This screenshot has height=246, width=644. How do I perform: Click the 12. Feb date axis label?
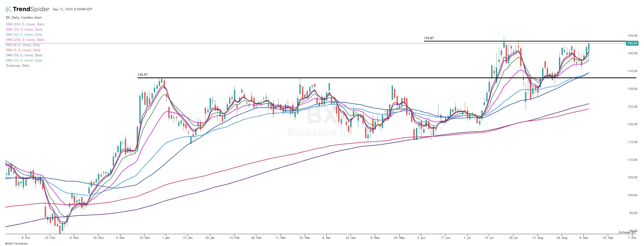[234, 238]
